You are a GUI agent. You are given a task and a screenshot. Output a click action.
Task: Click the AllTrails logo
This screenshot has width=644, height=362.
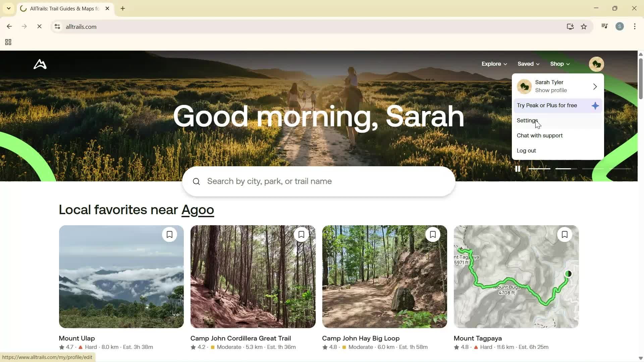coord(40,64)
